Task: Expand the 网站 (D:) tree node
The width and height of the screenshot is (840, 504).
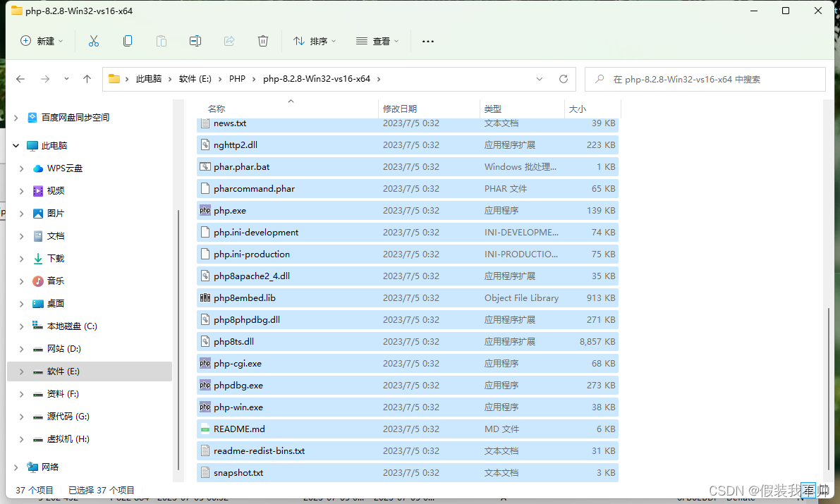Action: coord(21,349)
